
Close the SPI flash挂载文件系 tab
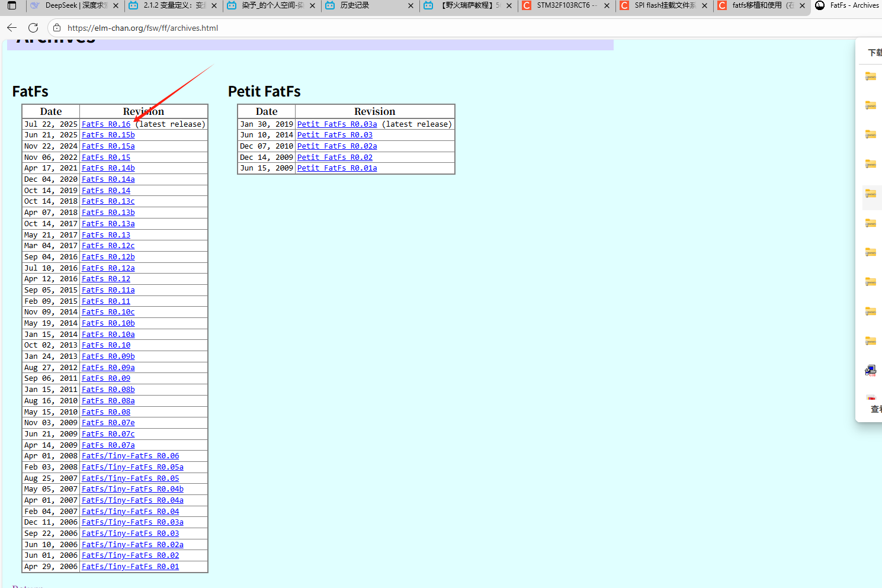(704, 5)
